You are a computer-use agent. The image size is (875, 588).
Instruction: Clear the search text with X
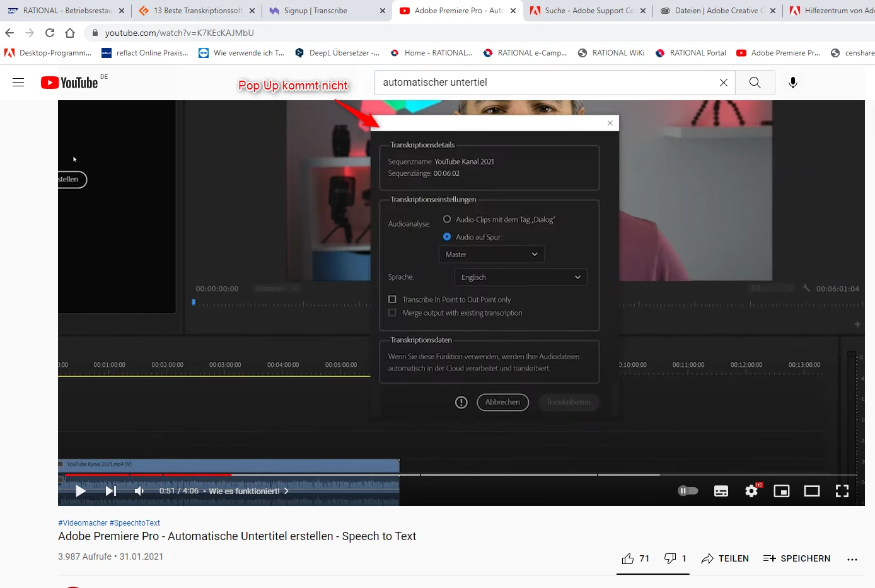(724, 83)
